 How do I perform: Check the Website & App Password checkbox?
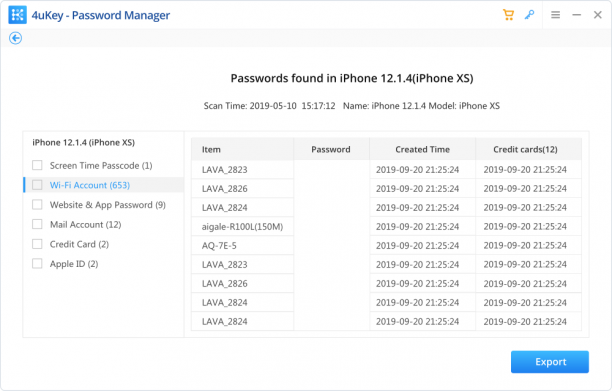[37, 204]
